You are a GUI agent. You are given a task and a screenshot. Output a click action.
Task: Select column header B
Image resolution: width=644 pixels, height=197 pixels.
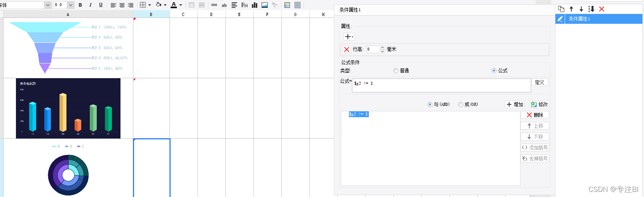pos(151,14)
